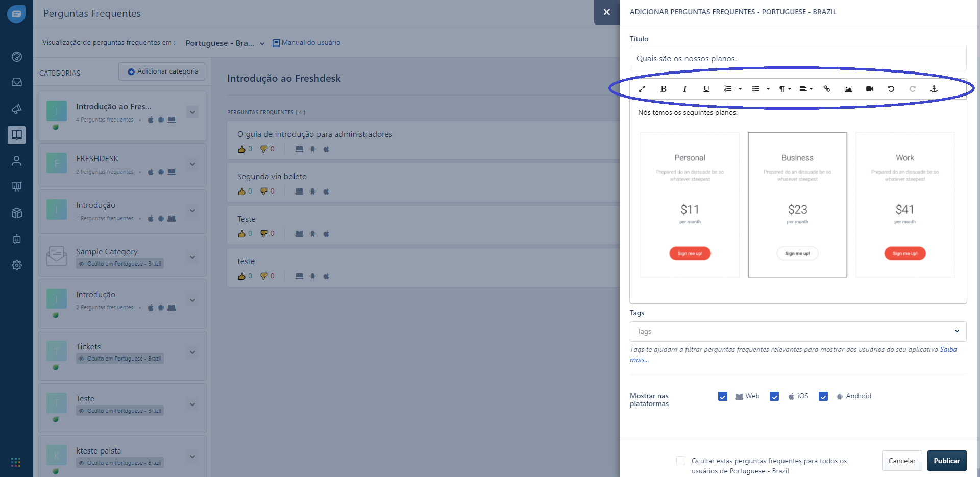Viewport: 980px width, 477px height.
Task: Click Business plan Sign me up button
Action: [797, 253]
